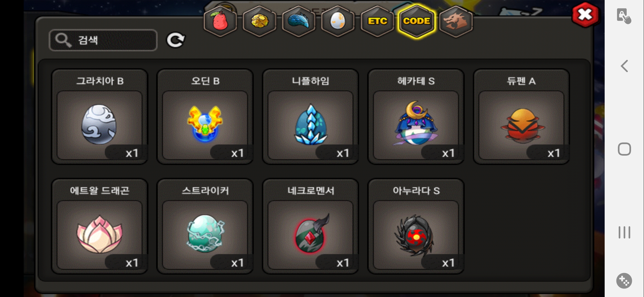644x297 pixels.
Task: Open the spotted egg category tab
Action: 338,21
